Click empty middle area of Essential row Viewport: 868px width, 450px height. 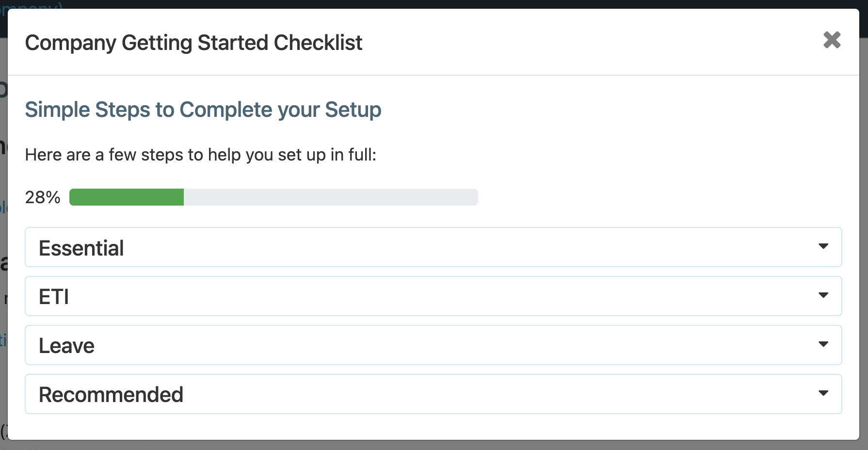[x=436, y=247]
